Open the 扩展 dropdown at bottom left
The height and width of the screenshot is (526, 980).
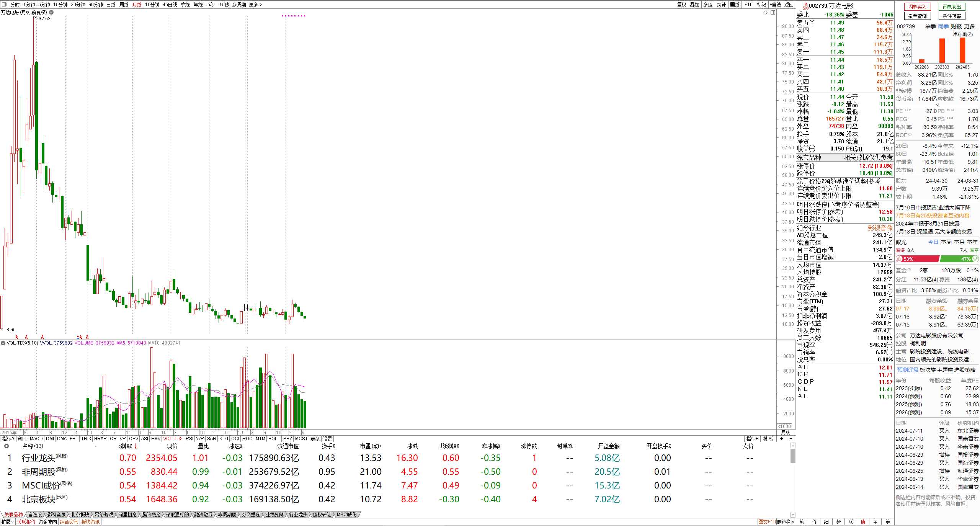[x=8, y=522]
